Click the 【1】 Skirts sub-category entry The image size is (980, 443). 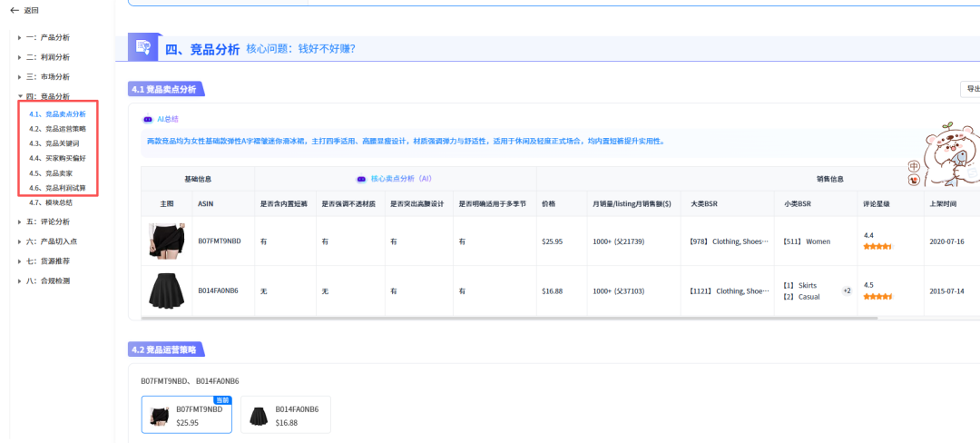(x=799, y=286)
